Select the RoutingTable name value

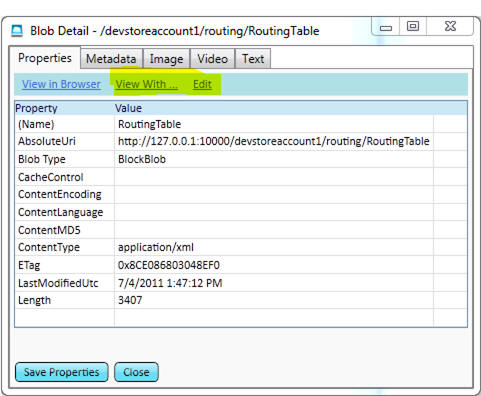(149, 124)
